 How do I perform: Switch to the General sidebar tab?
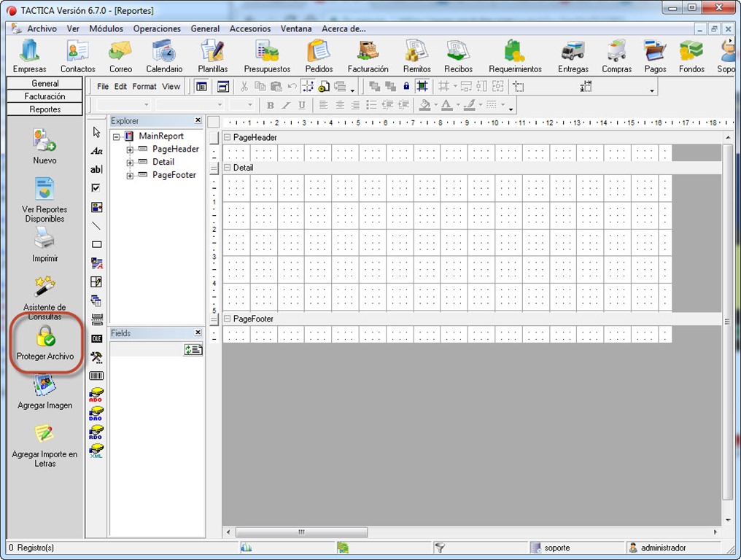(x=45, y=83)
